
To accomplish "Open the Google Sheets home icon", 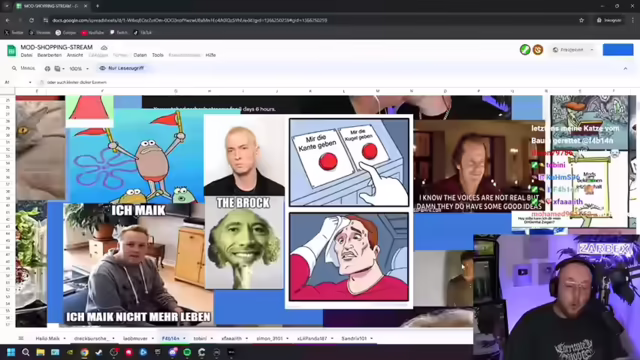I will [x=11, y=50].
